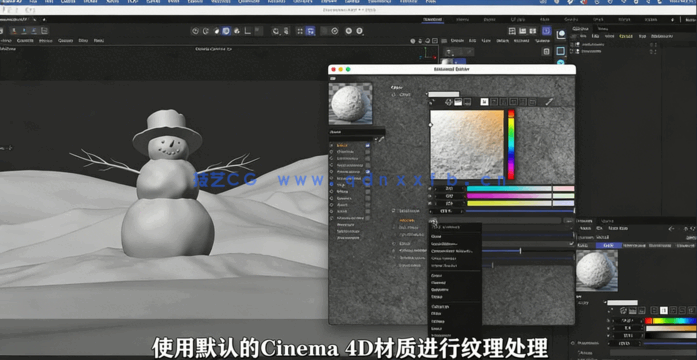This screenshot has height=360, width=697.
Task: Enable the Alpha channel checkbox
Action: coord(368,205)
